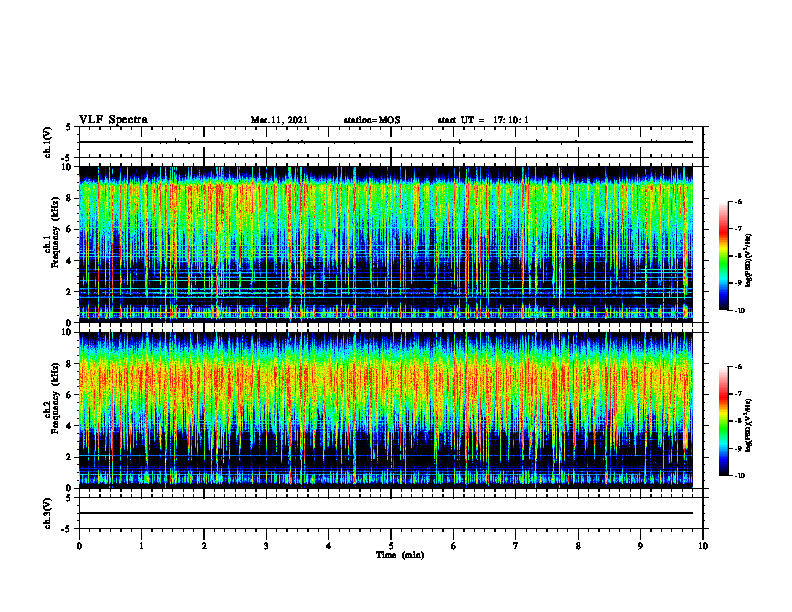
Task: Click time axis tick label "6"
Action: click(454, 546)
